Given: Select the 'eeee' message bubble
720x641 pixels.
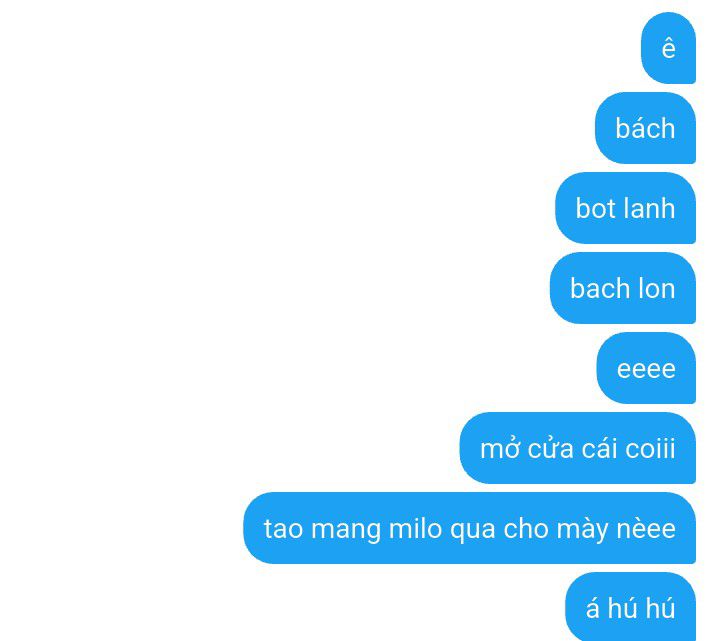Looking at the screenshot, I should click(x=647, y=368).
